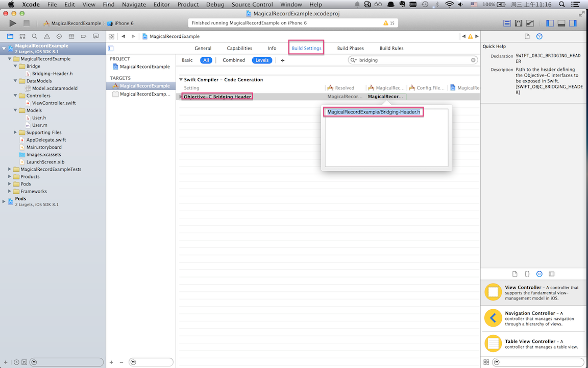
Task: Open the Info tab
Action: pos(272,48)
